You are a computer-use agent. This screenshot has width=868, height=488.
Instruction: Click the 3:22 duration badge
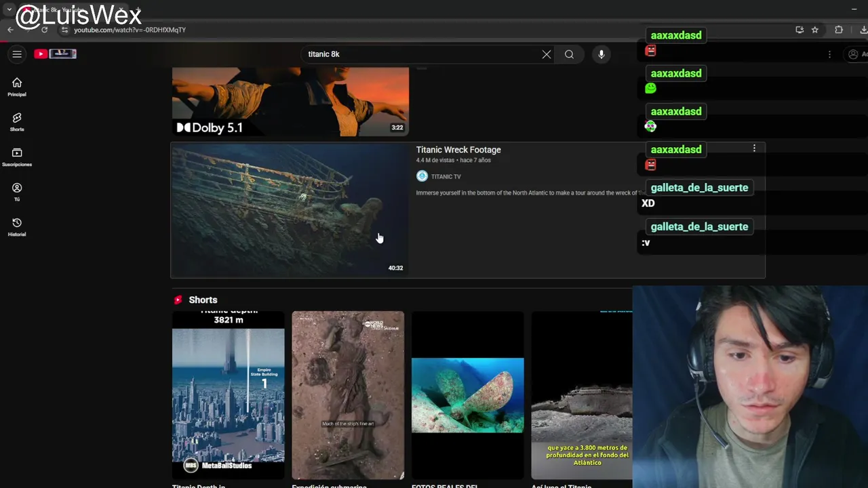click(x=397, y=127)
